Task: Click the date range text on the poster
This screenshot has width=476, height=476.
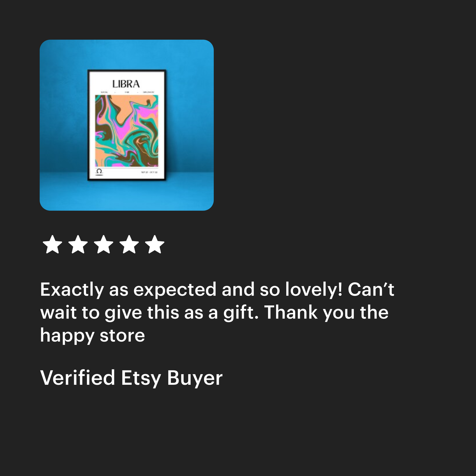Action: 150,172
